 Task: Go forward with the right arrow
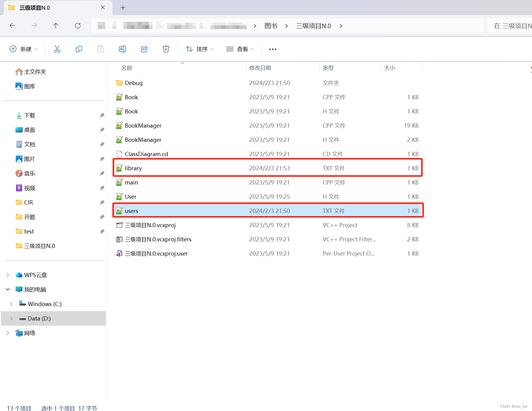click(34, 26)
